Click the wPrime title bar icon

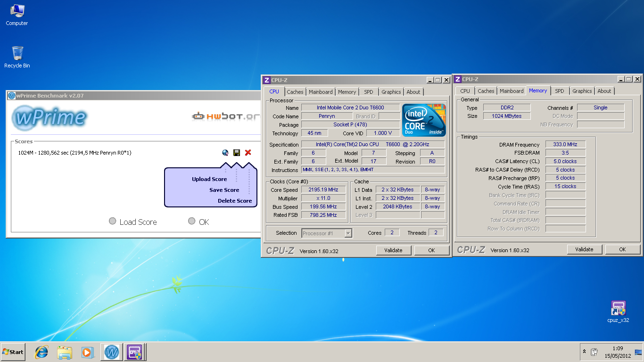click(12, 96)
